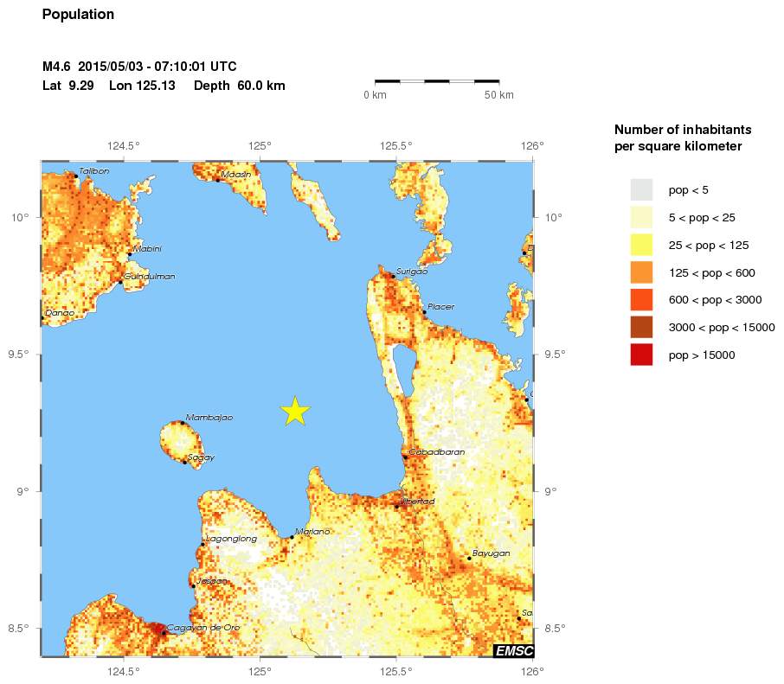
Task: Click the EMSC logo on the map
Action: pyautogui.click(x=513, y=650)
